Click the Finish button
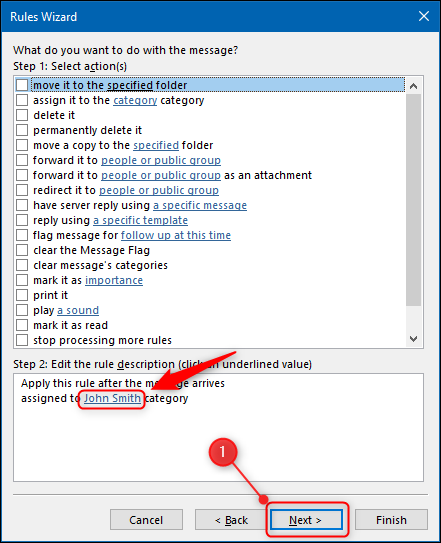This screenshot has width=441, height=543. (391, 520)
